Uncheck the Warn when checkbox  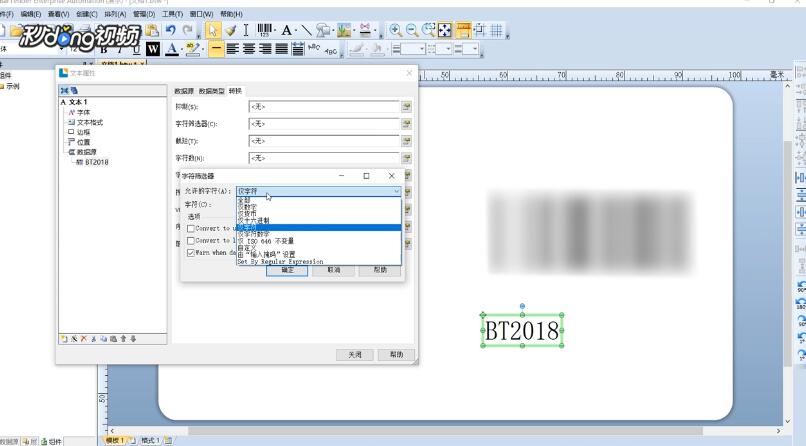pyautogui.click(x=191, y=253)
